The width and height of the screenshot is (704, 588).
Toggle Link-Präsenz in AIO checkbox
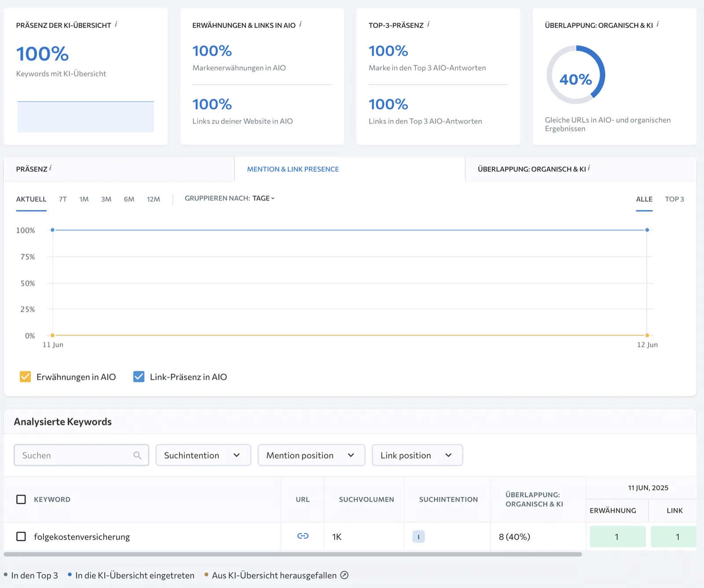[x=139, y=377]
